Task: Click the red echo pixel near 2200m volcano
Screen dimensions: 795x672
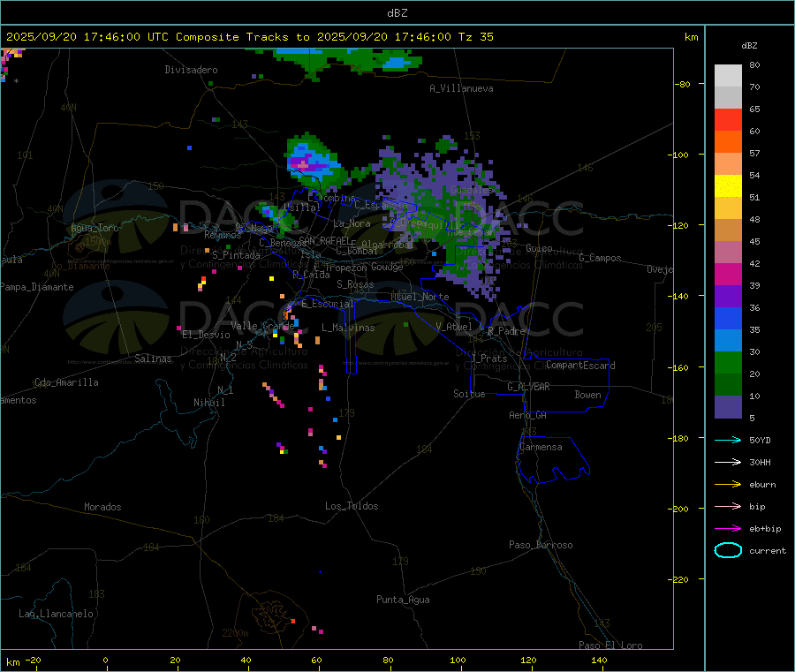Action: point(292,621)
